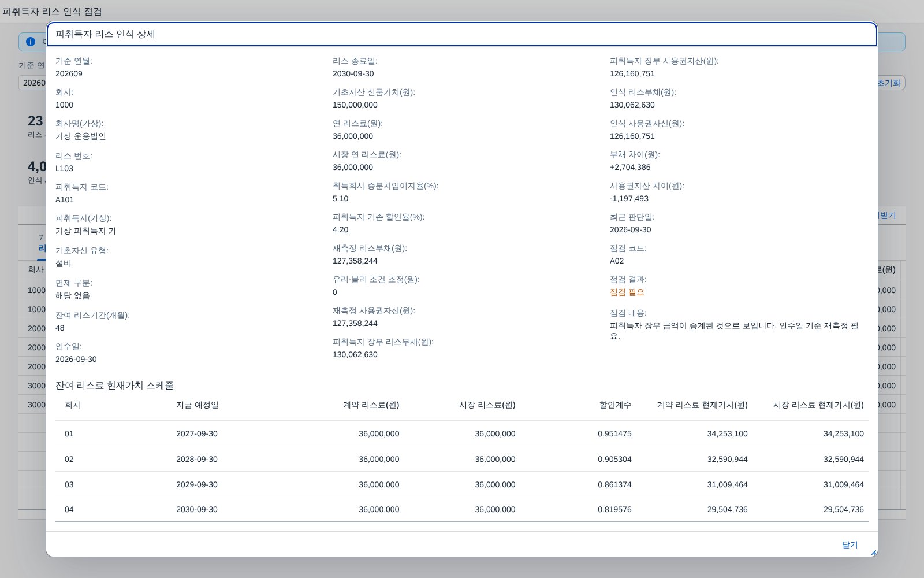Click the 닫기 button in the dialog

coord(850,545)
